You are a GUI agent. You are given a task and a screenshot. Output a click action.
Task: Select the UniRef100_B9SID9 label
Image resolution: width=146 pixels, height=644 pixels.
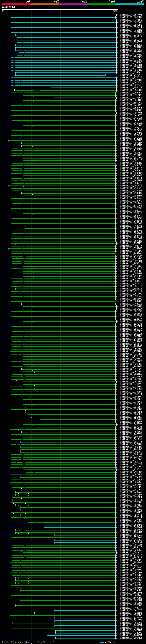point(131,32)
